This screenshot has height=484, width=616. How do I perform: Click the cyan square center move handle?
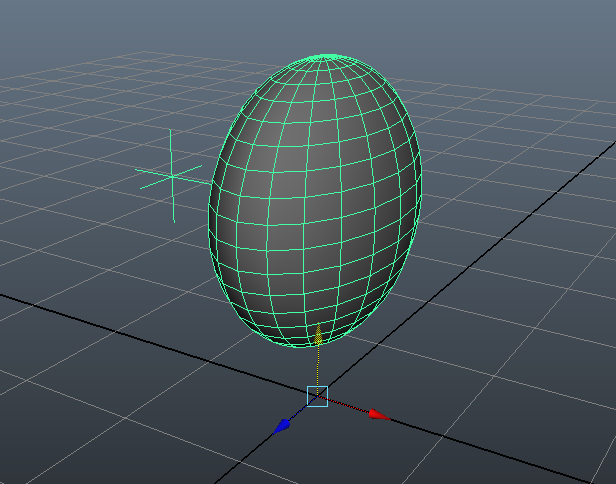[317, 396]
